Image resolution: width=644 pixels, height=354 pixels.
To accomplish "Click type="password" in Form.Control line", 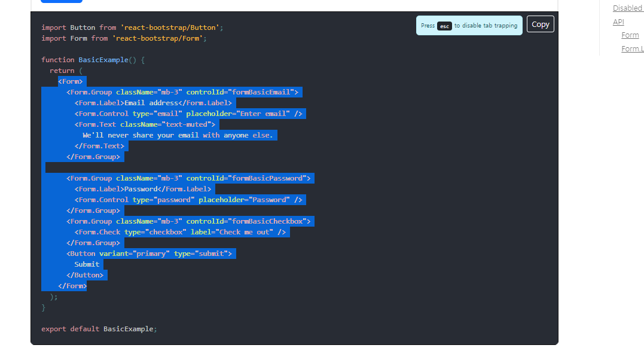I will [163, 200].
